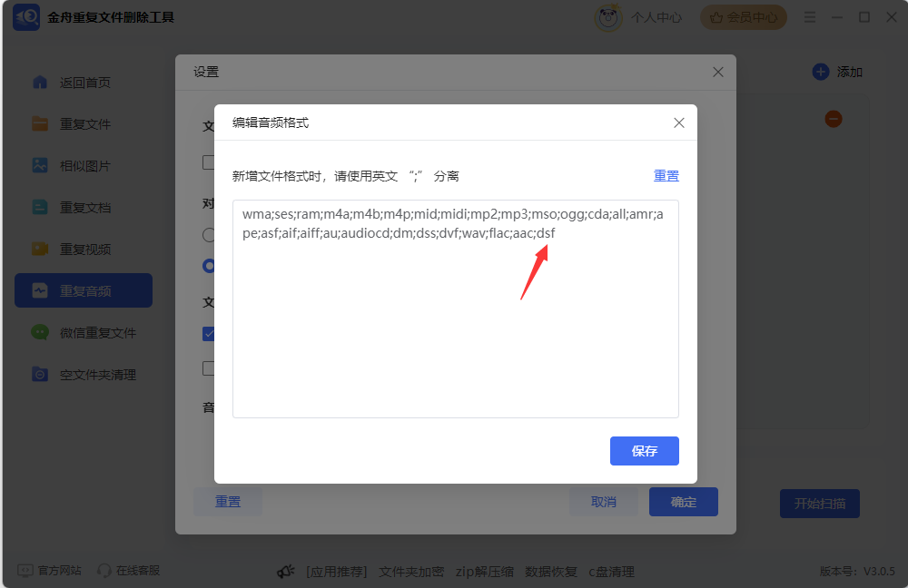Select the 重复音频 sidebar item
The height and width of the screenshot is (588, 908).
click(84, 290)
